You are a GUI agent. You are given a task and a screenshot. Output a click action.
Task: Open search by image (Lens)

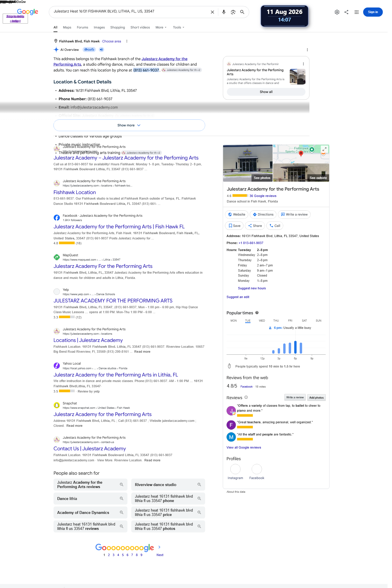click(233, 12)
